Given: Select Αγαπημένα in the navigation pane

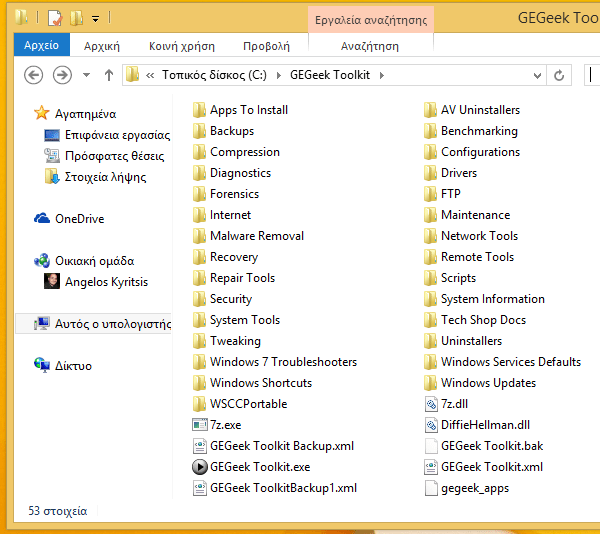Looking at the screenshot, I should coord(85,114).
